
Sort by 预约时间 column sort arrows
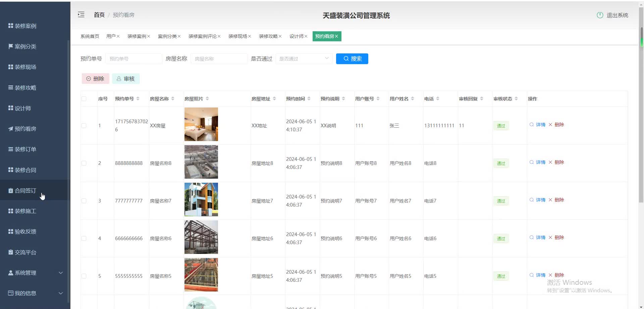(x=309, y=99)
